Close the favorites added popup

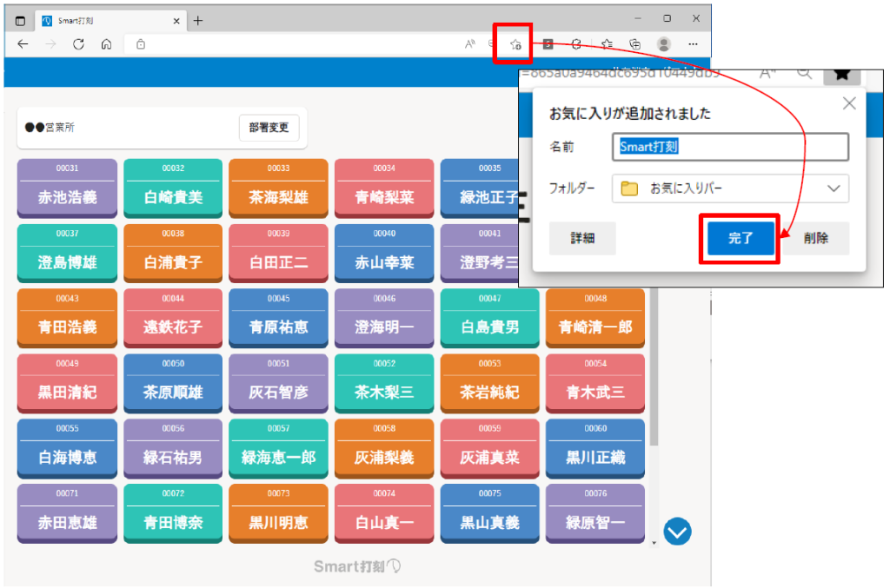(849, 103)
